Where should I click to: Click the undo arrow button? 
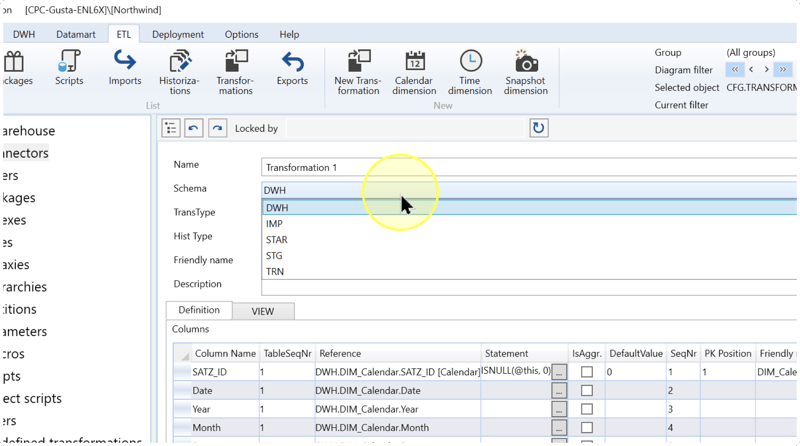pyautogui.click(x=194, y=128)
